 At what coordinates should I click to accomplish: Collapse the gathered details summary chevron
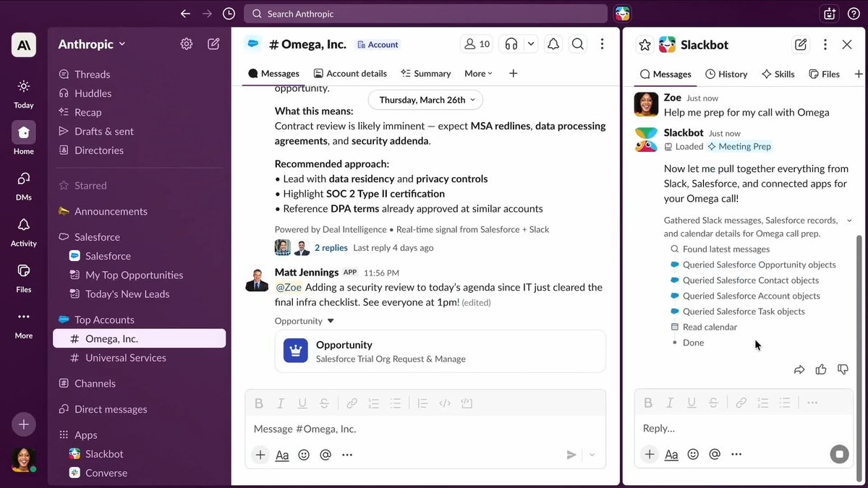tap(849, 221)
